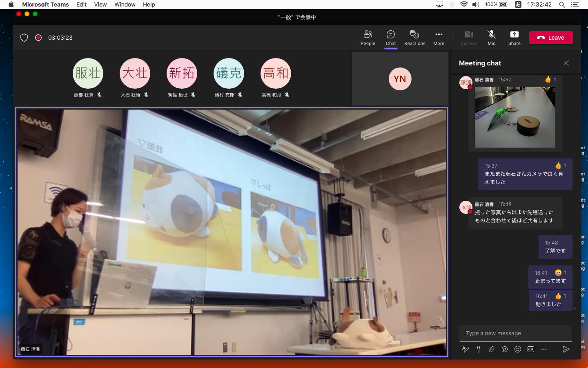The width and height of the screenshot is (588, 368).
Task: Click the battery status showing 100%
Action: (497, 4)
